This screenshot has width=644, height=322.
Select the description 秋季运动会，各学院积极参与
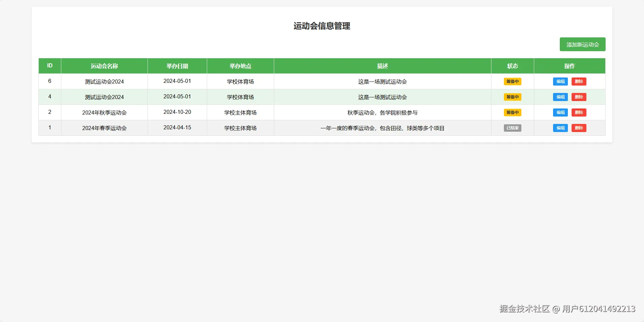(383, 112)
